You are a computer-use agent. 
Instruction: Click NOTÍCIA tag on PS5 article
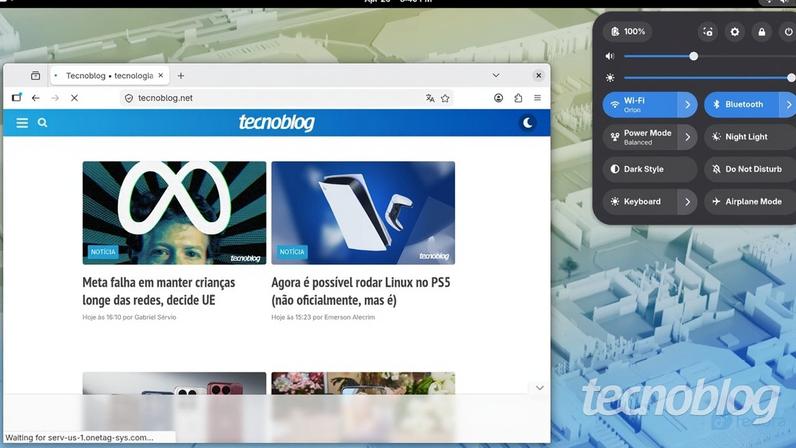tap(292, 252)
